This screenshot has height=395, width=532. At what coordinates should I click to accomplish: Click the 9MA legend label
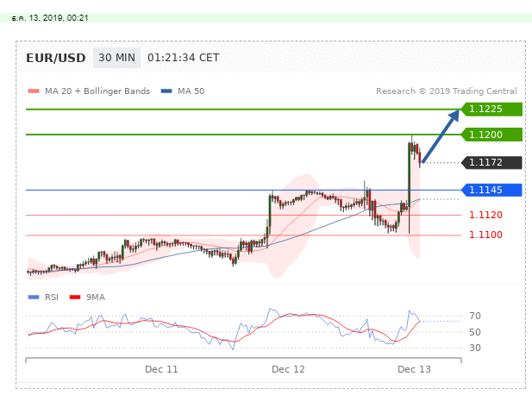pyautogui.click(x=96, y=298)
